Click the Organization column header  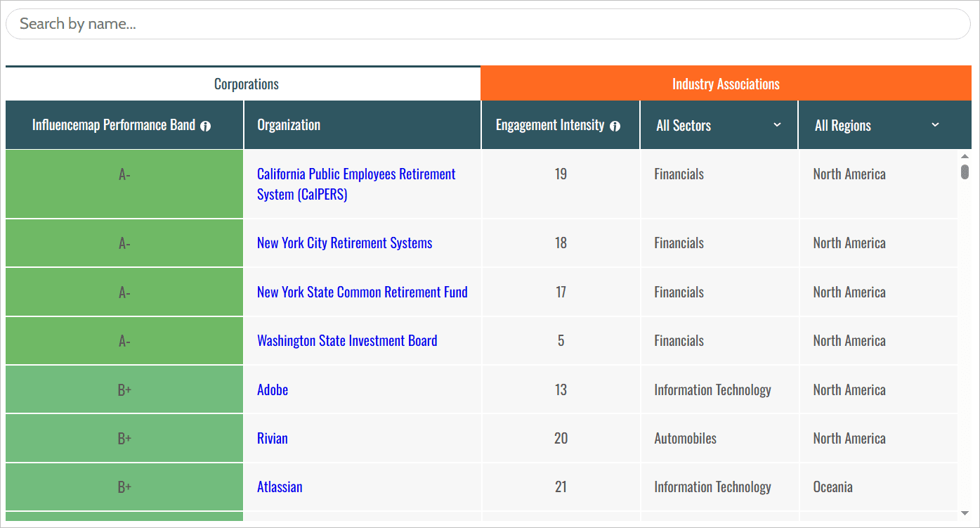[x=289, y=125]
